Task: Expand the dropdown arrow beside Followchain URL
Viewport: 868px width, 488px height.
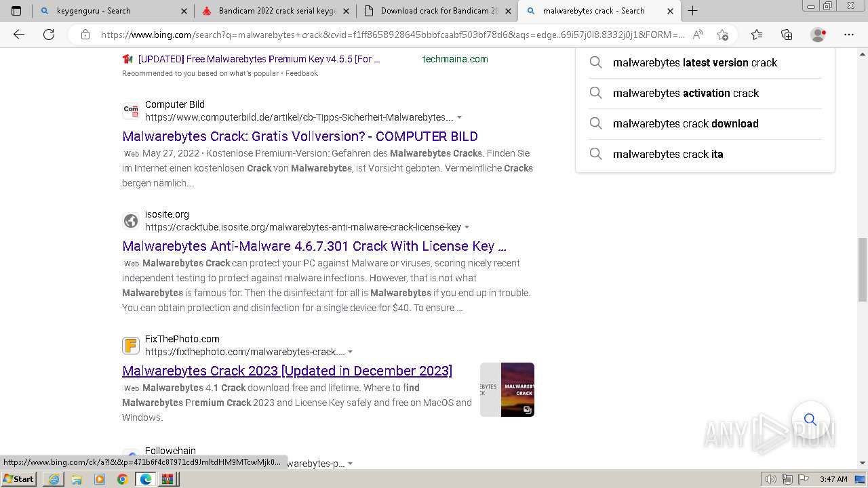Action: point(350,464)
